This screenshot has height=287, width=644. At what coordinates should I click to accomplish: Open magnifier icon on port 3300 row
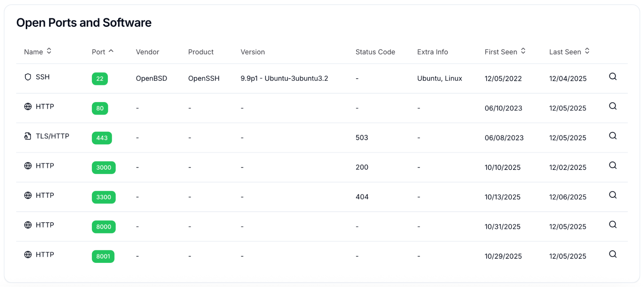pyautogui.click(x=612, y=195)
